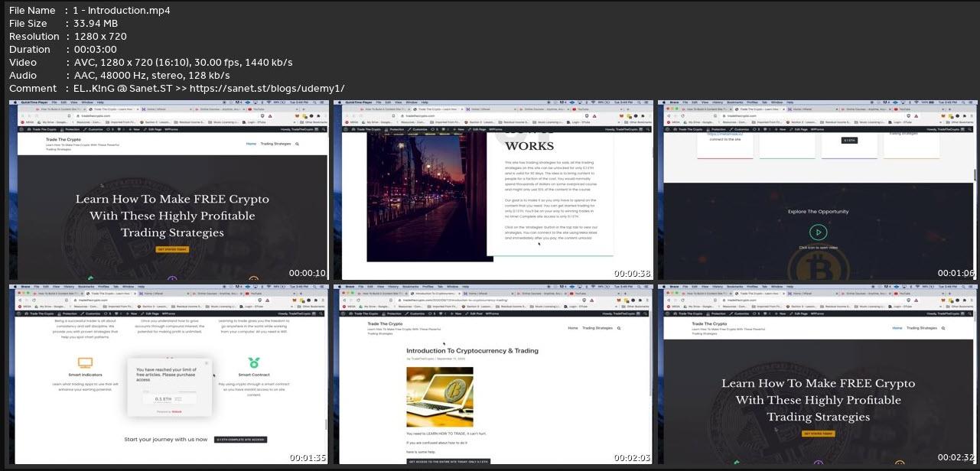Click the dark 0.1 ETH button on the pricing card

click(849, 141)
